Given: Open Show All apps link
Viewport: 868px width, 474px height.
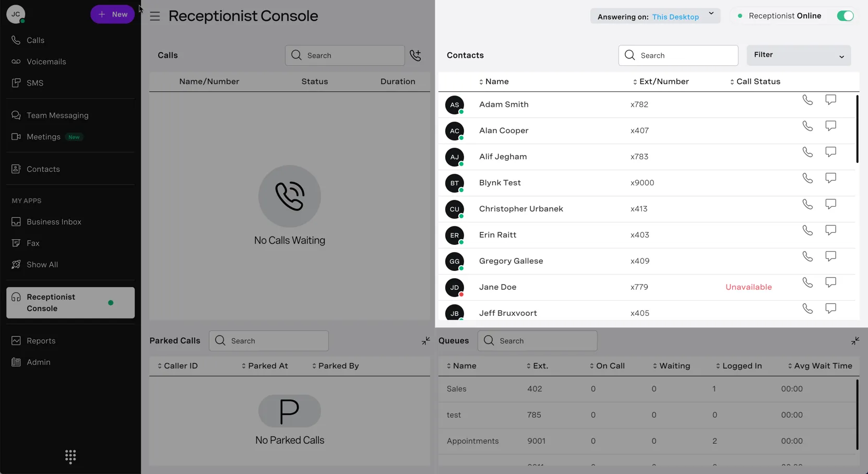Looking at the screenshot, I should click(42, 265).
